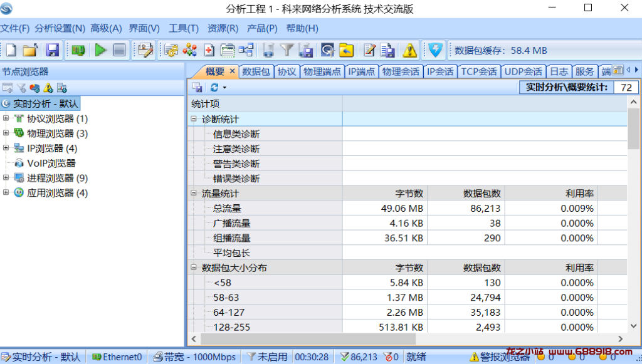Switch to the 物理端点 tab
Viewport: 642px width, 364px height.
tap(322, 71)
